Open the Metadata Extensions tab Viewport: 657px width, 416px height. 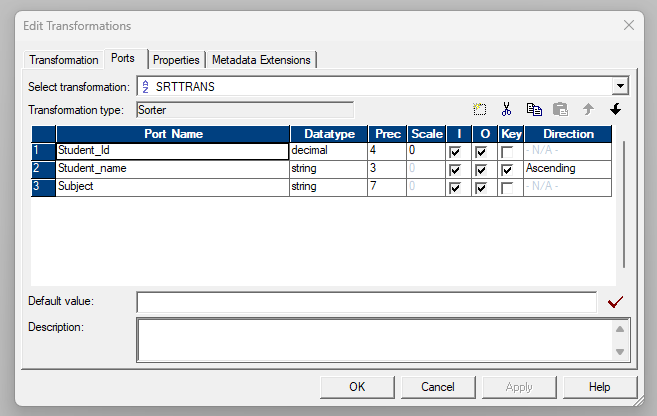coord(261,60)
